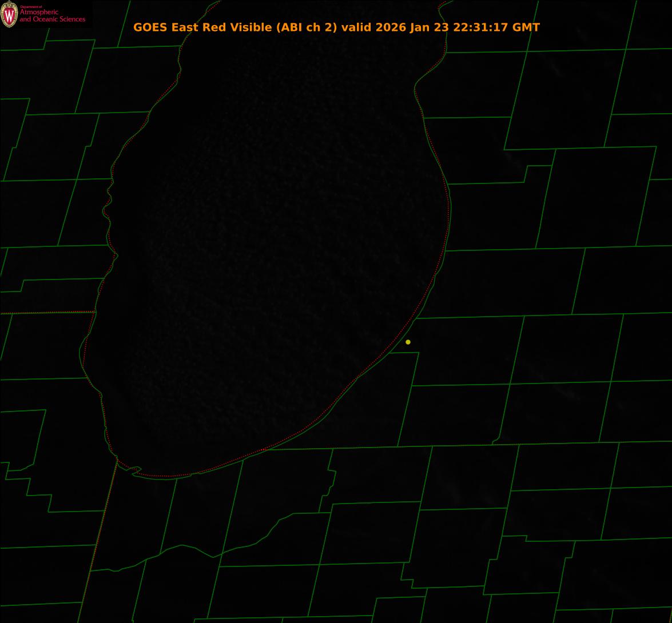Viewport: 672px width, 623px height.
Task: Click the "G" starting the orange title
Action: tap(138, 27)
